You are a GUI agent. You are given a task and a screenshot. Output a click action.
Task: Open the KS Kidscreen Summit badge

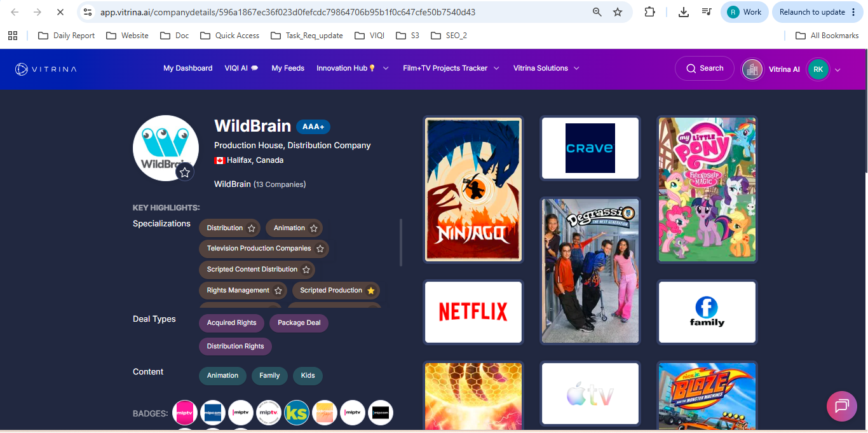pos(297,413)
